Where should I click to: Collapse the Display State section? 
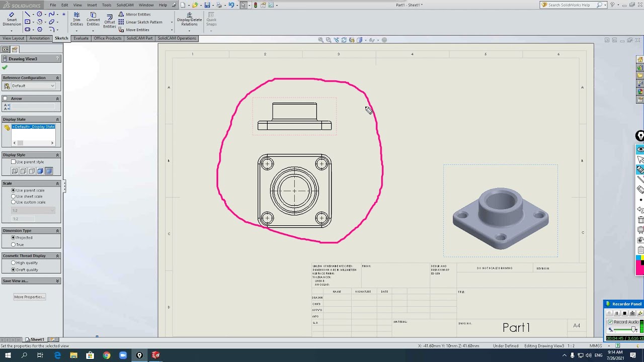(57, 120)
